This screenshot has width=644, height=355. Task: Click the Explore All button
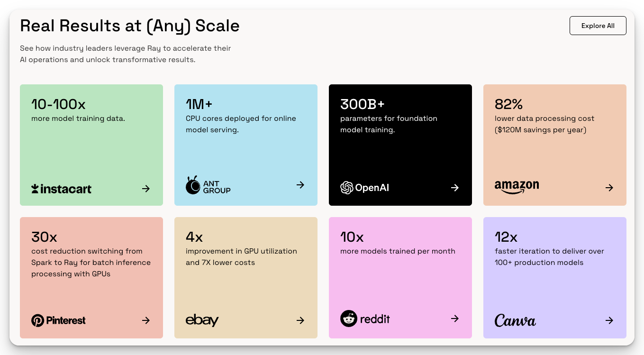click(x=598, y=26)
